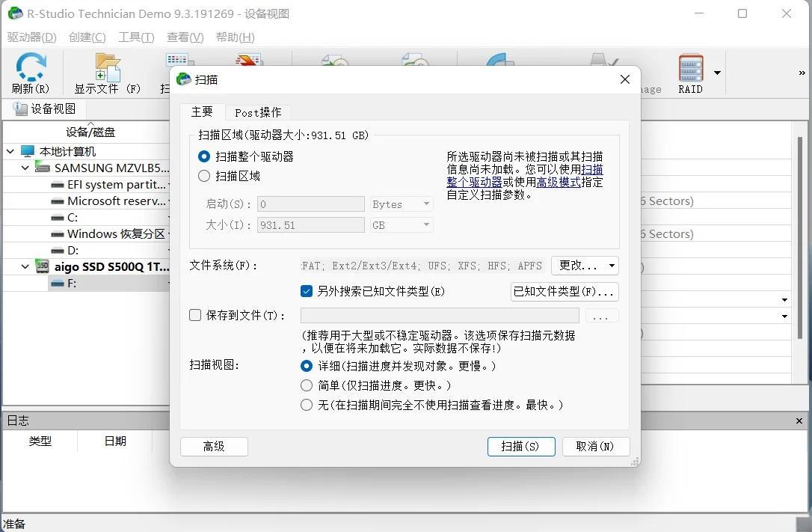This screenshot has width=812, height=532.
Task: Click the Device View (设备视图) tab icon
Action: [20, 108]
